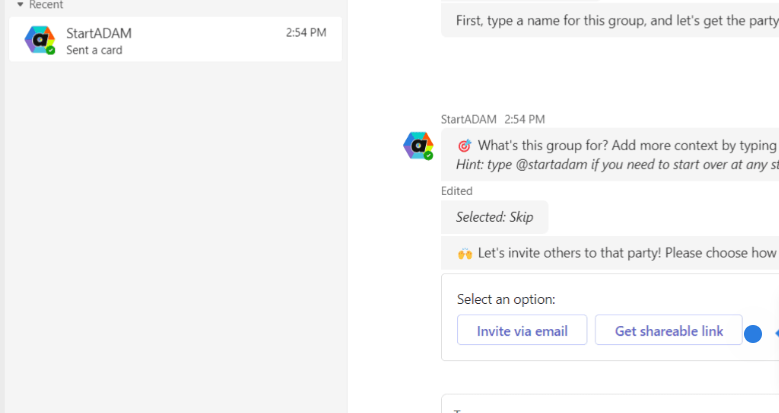Click the blue circle next to shareable link

point(753,334)
